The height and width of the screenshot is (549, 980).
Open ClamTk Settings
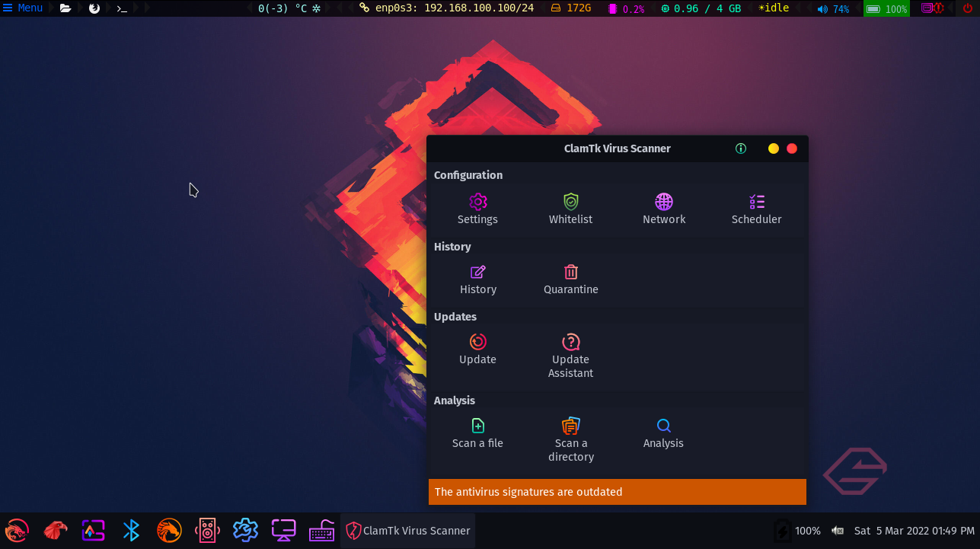[x=477, y=209]
